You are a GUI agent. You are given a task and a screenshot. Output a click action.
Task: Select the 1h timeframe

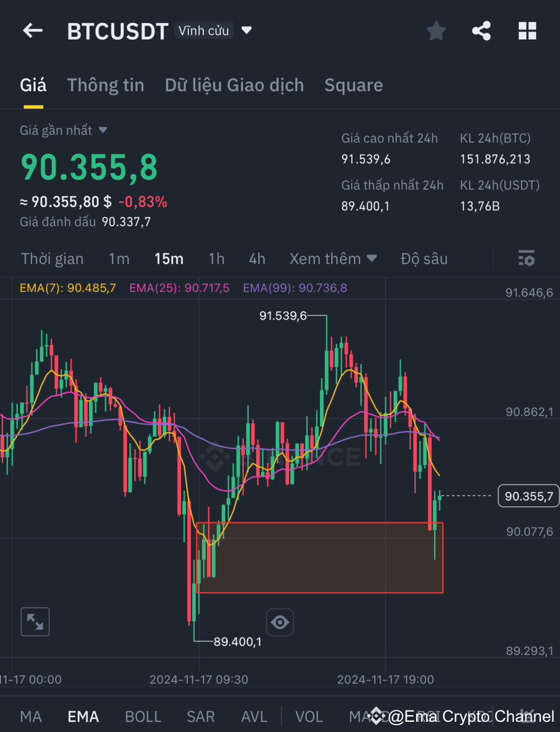216,258
